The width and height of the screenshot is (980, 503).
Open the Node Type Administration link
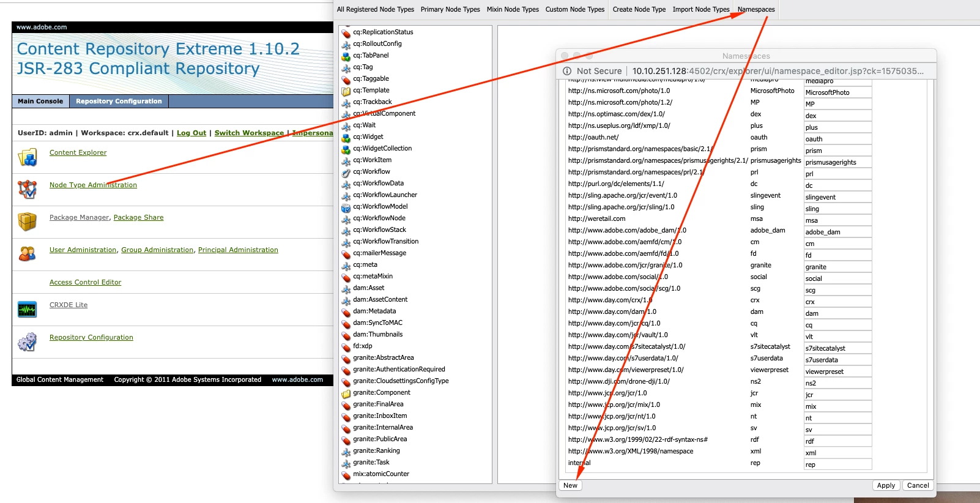[93, 185]
